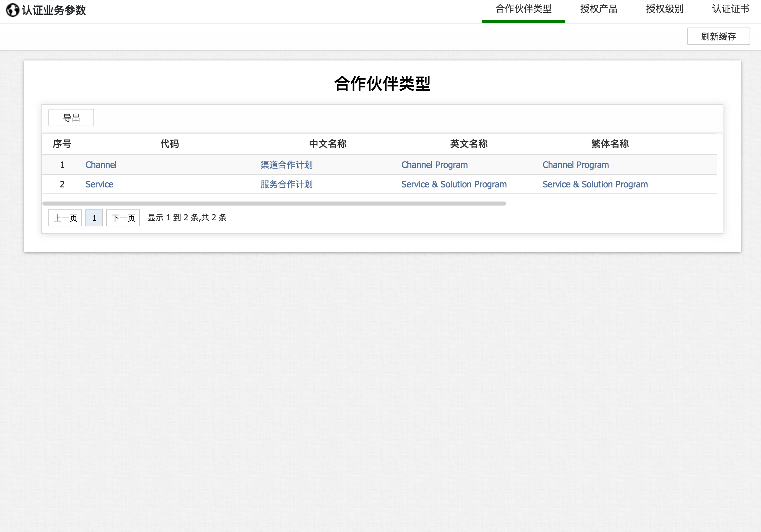Open the 认证证书 tab
The width and height of the screenshot is (761, 532).
(x=730, y=9)
